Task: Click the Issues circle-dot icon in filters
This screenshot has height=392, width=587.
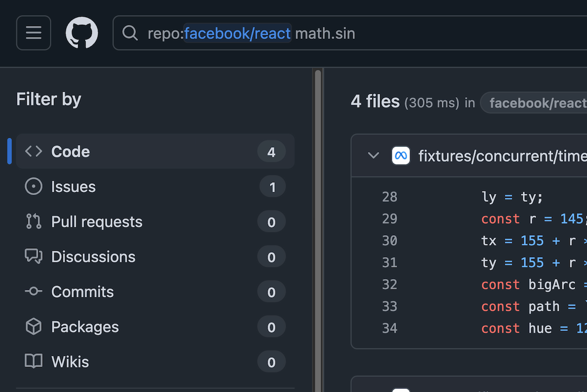Action: pyautogui.click(x=33, y=187)
